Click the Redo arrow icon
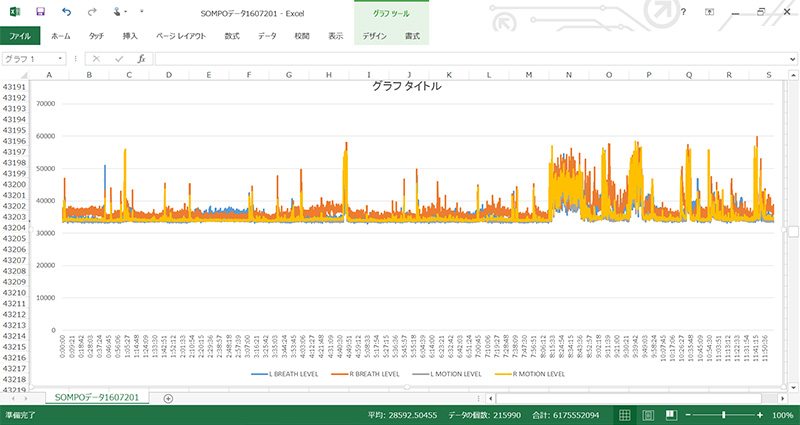This screenshot has height=425, width=800. pos(92,12)
